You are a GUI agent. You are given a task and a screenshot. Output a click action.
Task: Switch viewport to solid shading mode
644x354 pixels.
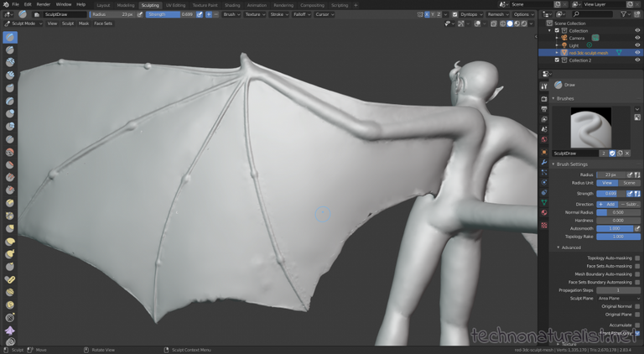pos(510,23)
